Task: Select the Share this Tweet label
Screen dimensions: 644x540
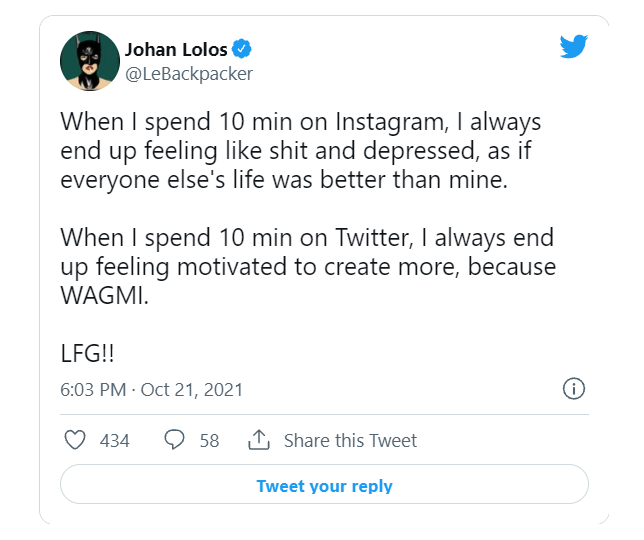Action: pos(350,441)
